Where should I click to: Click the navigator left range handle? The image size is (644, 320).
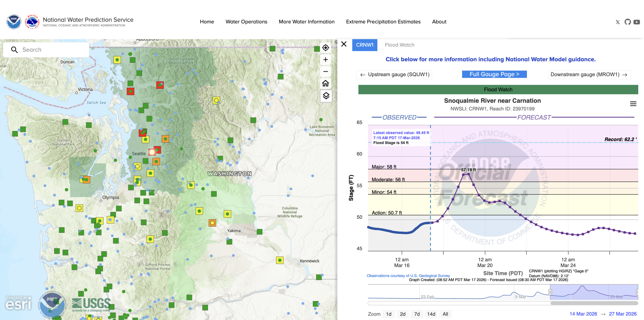pos(550,292)
